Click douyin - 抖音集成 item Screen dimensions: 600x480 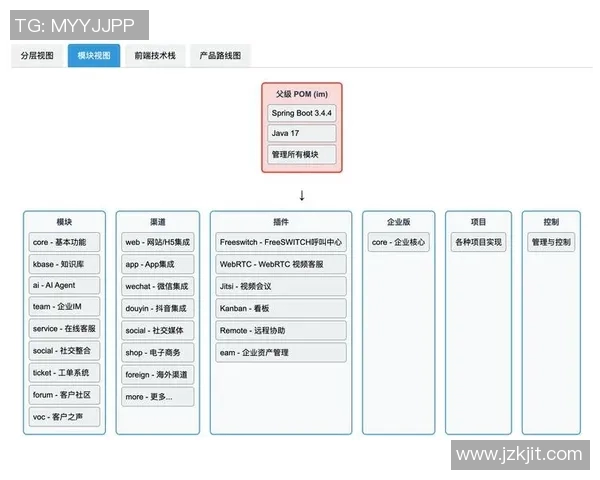158,309
